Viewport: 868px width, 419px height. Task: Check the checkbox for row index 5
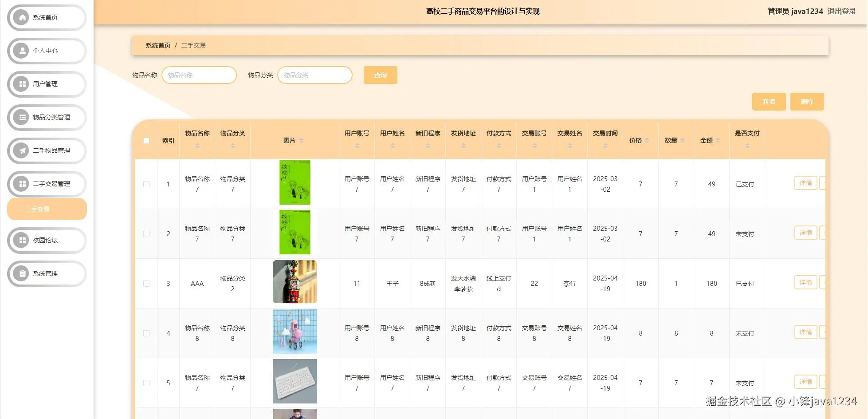tap(146, 383)
